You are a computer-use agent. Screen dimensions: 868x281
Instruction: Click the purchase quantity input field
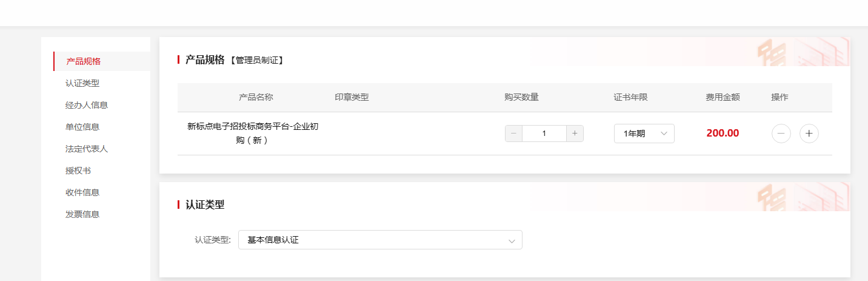click(544, 134)
